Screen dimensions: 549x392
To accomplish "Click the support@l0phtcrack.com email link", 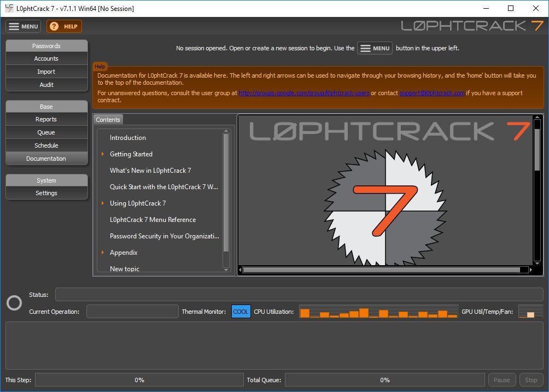I will point(431,93).
